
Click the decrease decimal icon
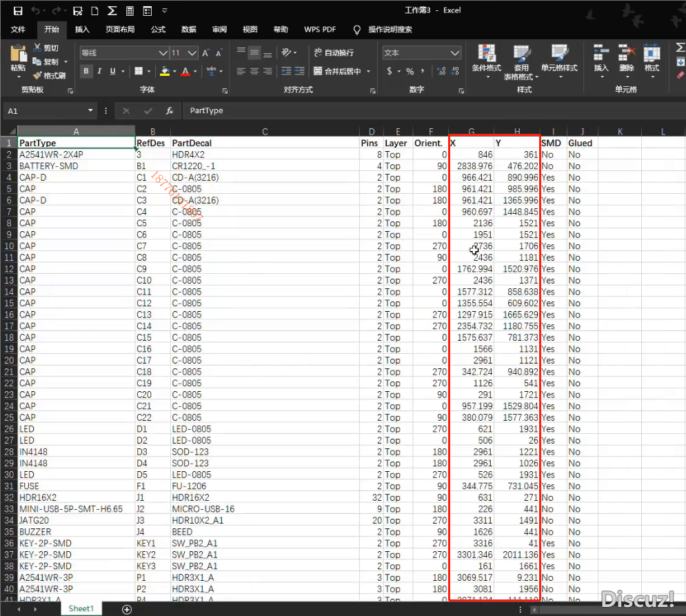(455, 71)
